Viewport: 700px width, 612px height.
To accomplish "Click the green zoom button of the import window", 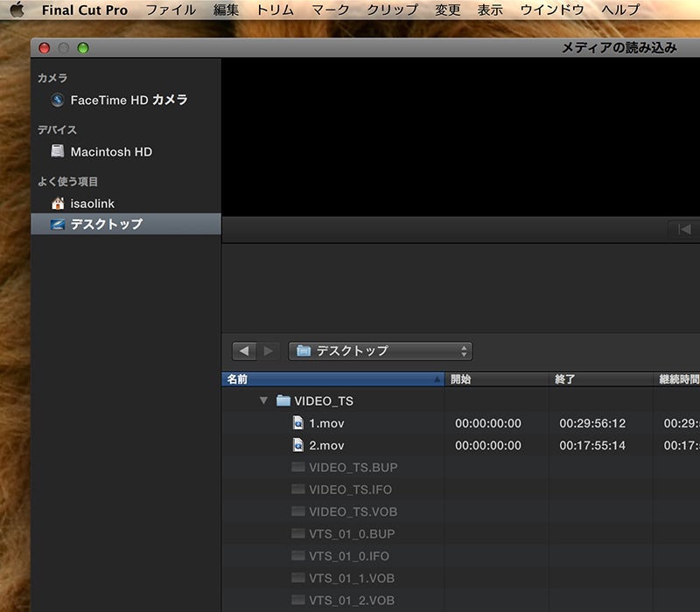I will coord(83,48).
